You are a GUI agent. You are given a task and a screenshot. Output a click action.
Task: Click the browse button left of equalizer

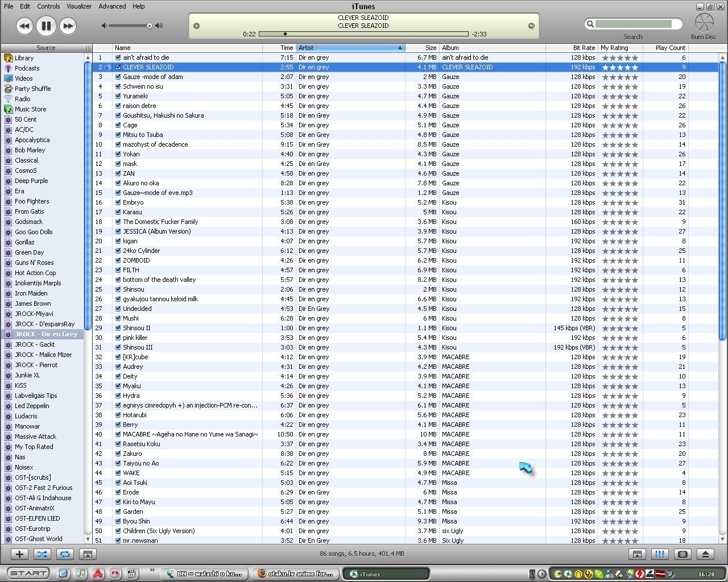(x=637, y=554)
